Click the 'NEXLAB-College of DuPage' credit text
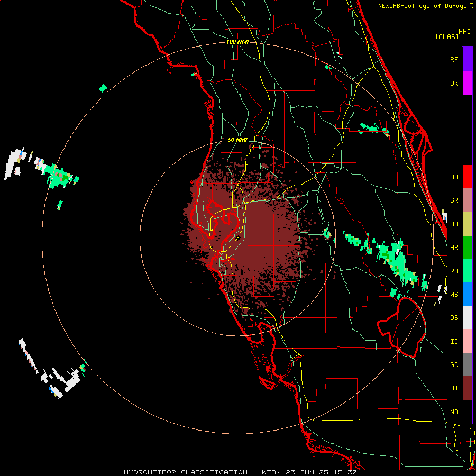 423,6
